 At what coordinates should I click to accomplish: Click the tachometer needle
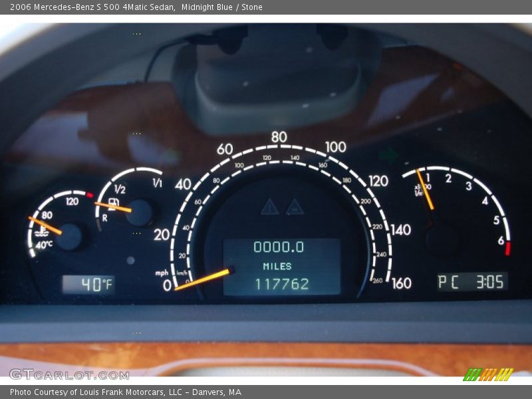click(x=425, y=190)
